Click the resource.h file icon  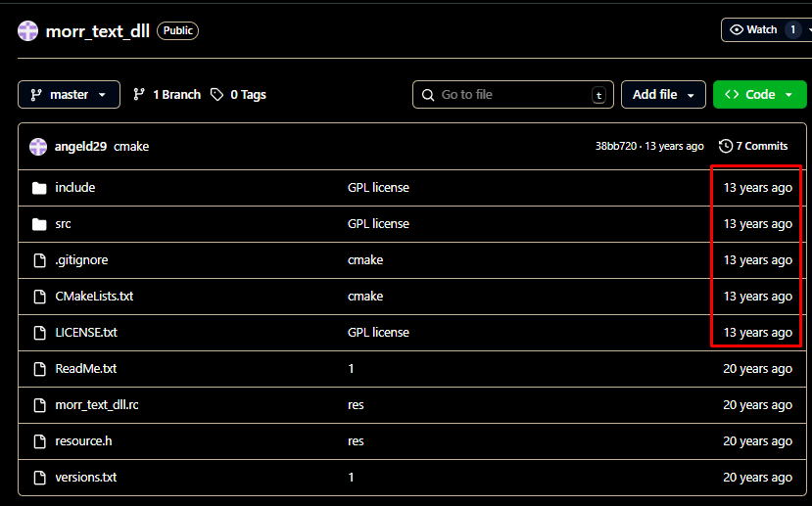pos(39,441)
